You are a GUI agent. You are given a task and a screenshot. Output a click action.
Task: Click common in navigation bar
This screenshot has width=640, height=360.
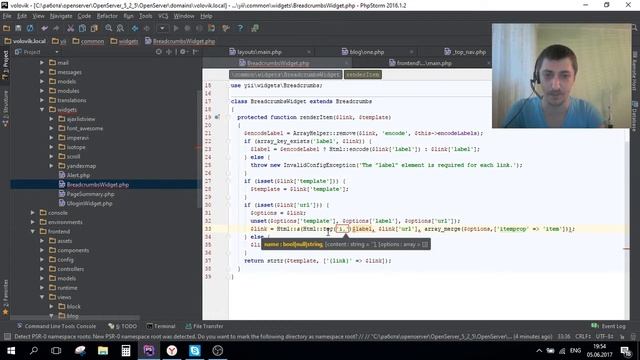click(88, 41)
